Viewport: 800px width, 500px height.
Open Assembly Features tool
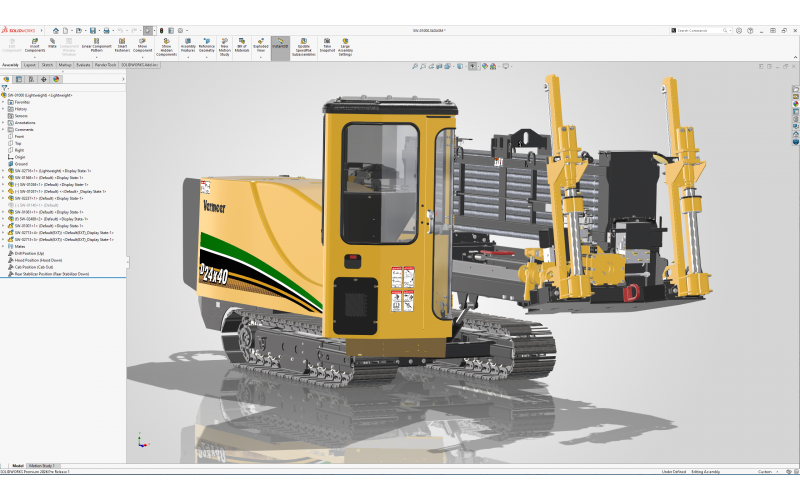point(188,45)
